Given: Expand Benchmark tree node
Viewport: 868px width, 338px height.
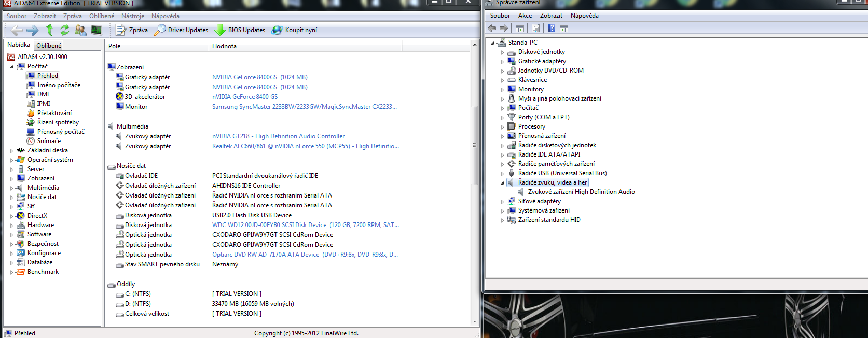Looking at the screenshot, I should 11,272.
